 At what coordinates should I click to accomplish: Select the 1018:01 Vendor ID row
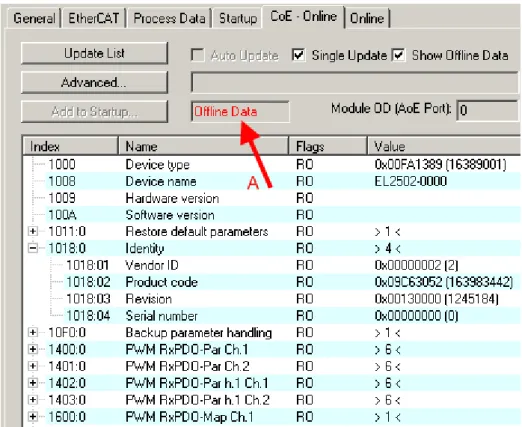(x=272, y=265)
